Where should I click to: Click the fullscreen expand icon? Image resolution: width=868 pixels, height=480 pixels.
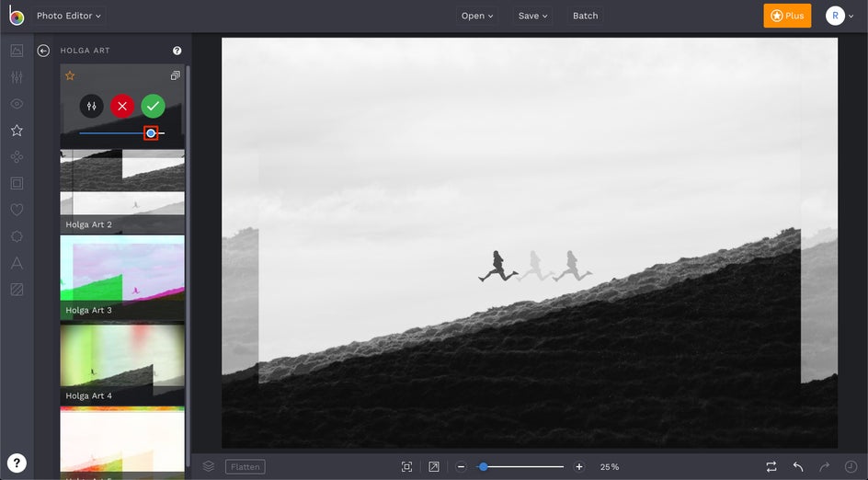tap(434, 467)
